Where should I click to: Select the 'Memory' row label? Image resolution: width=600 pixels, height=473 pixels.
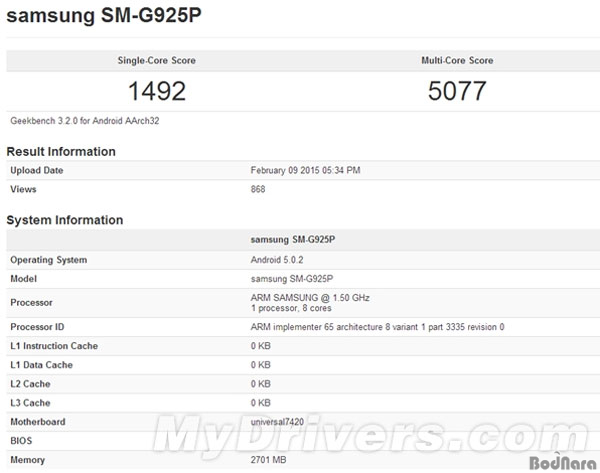(x=28, y=460)
